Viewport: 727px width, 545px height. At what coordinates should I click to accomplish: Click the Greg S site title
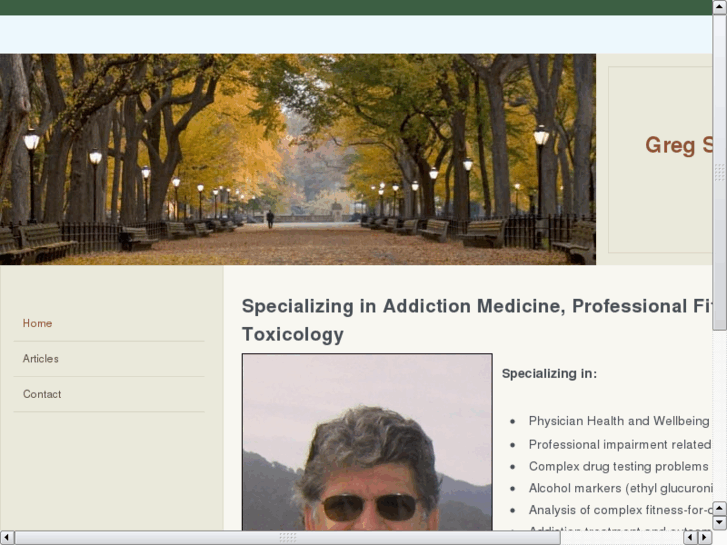tap(679, 145)
